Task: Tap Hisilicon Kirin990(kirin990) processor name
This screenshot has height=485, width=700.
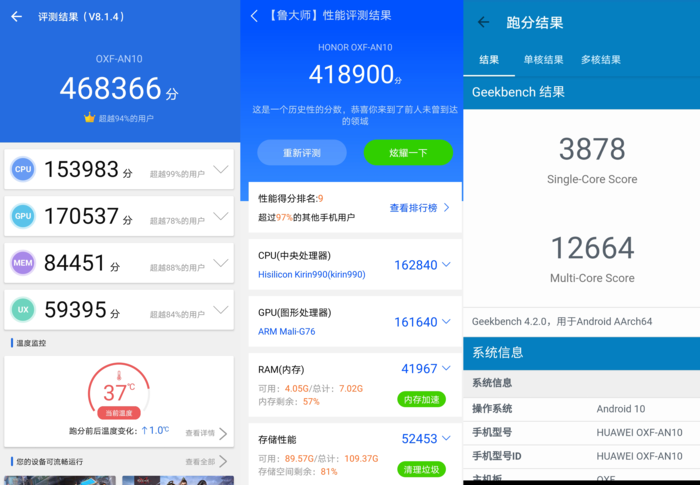Action: pos(312,274)
